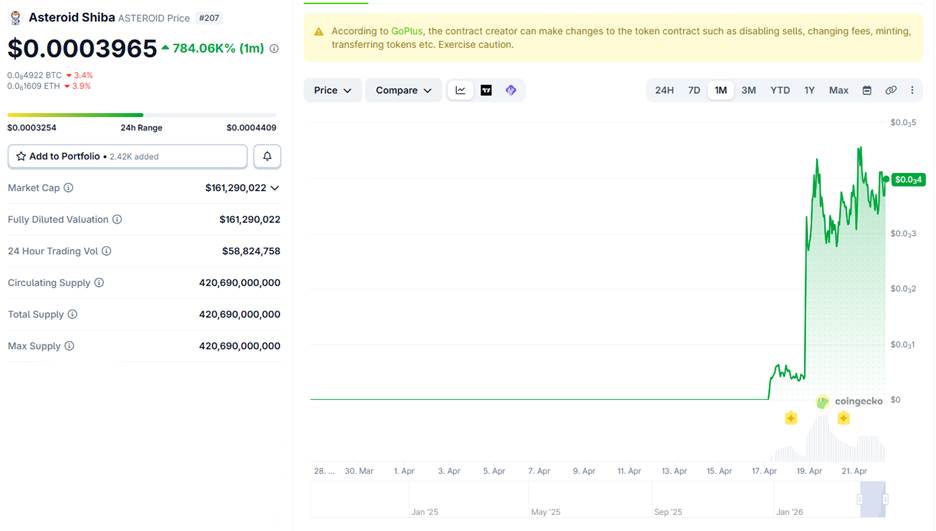936x531 pixels.
Task: Click the purple diamond chart icon
Action: tap(511, 90)
